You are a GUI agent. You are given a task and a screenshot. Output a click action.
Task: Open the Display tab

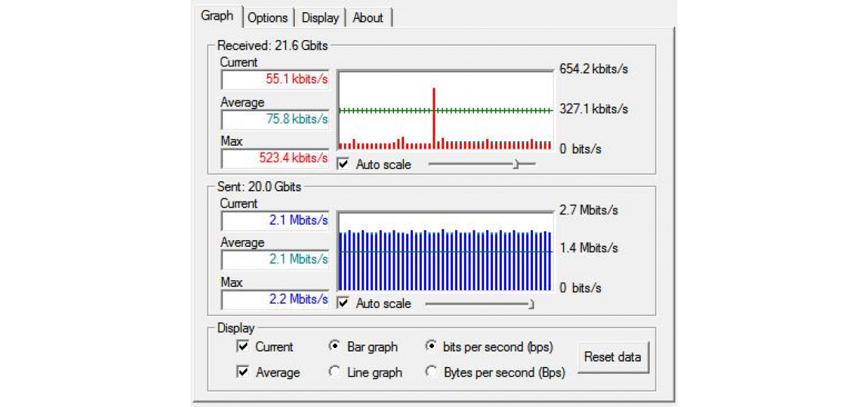click(321, 18)
